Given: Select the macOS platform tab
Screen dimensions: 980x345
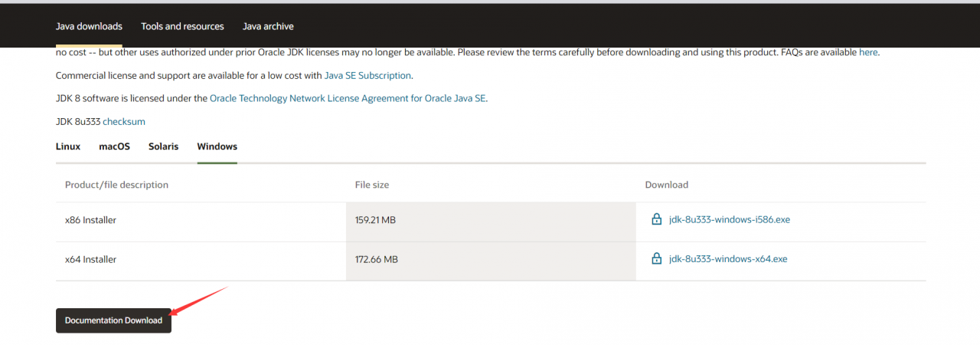Looking at the screenshot, I should 115,146.
